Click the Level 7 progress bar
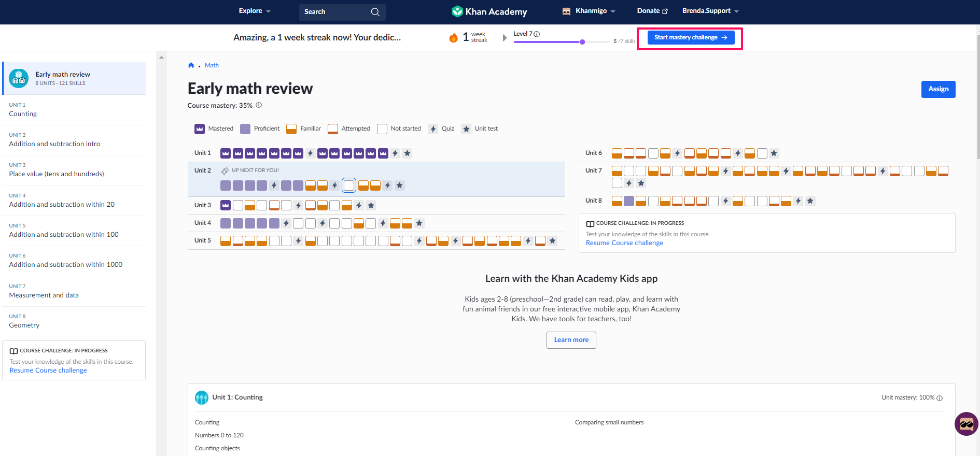The height and width of the screenshot is (456, 980). point(562,42)
